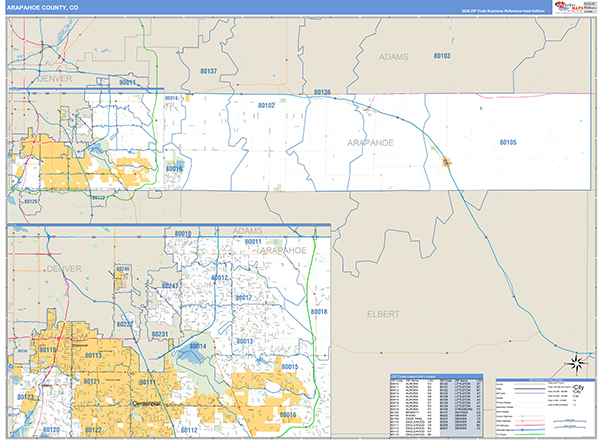Click the ELBERT county label
600x440 pixels.
[x=383, y=314]
